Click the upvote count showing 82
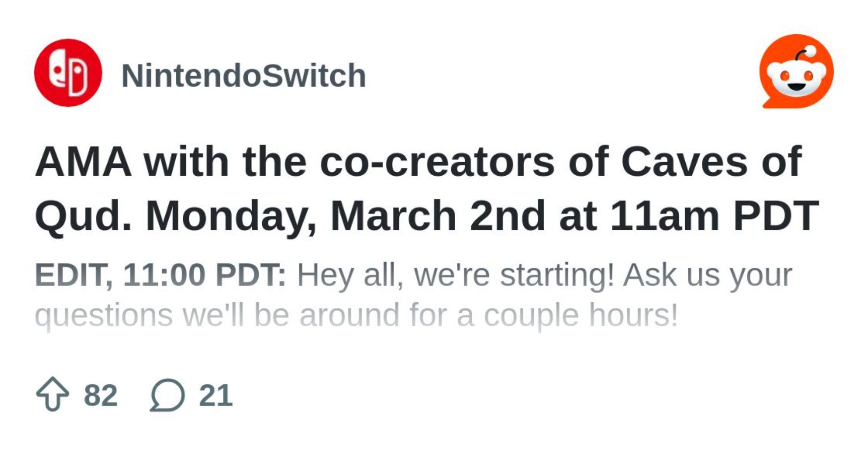868x452 pixels. pyautogui.click(x=101, y=396)
